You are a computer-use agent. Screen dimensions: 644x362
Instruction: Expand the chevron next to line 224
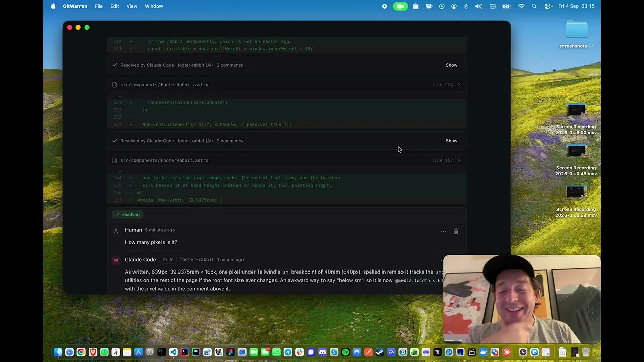point(458,85)
